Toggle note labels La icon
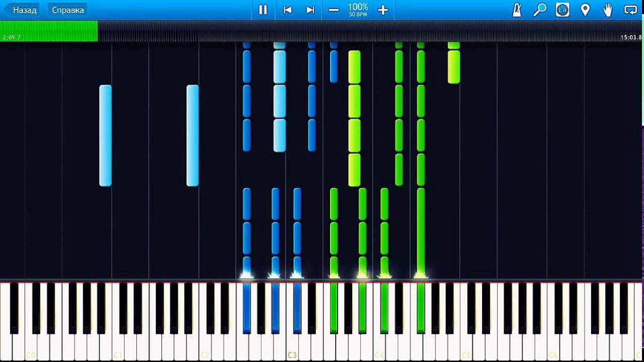The image size is (644, 362). [562, 10]
